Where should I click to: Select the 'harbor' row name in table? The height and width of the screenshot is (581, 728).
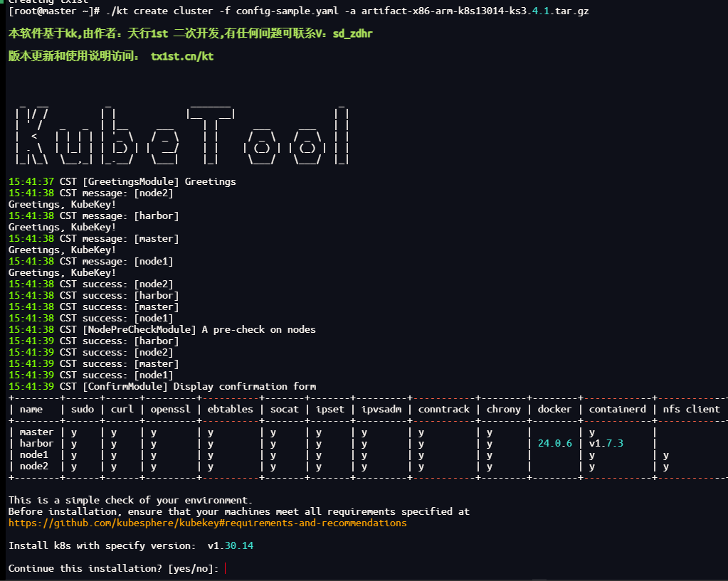pyautogui.click(x=37, y=443)
